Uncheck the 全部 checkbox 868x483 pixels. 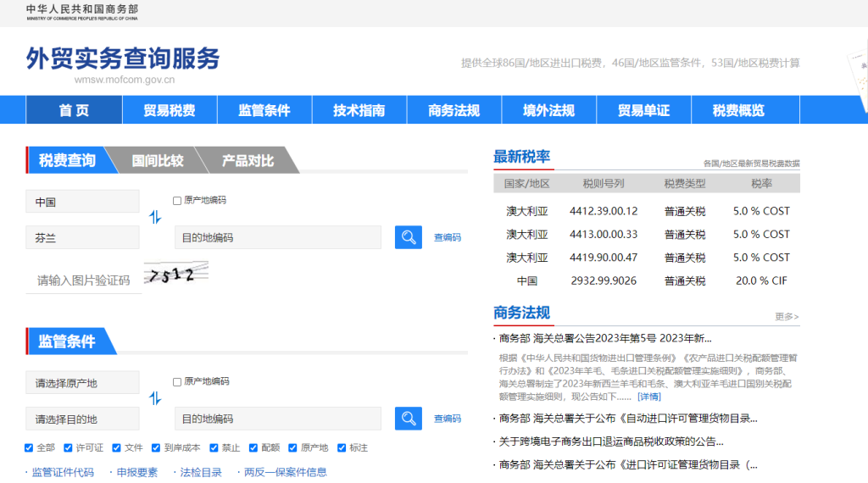click(x=29, y=447)
